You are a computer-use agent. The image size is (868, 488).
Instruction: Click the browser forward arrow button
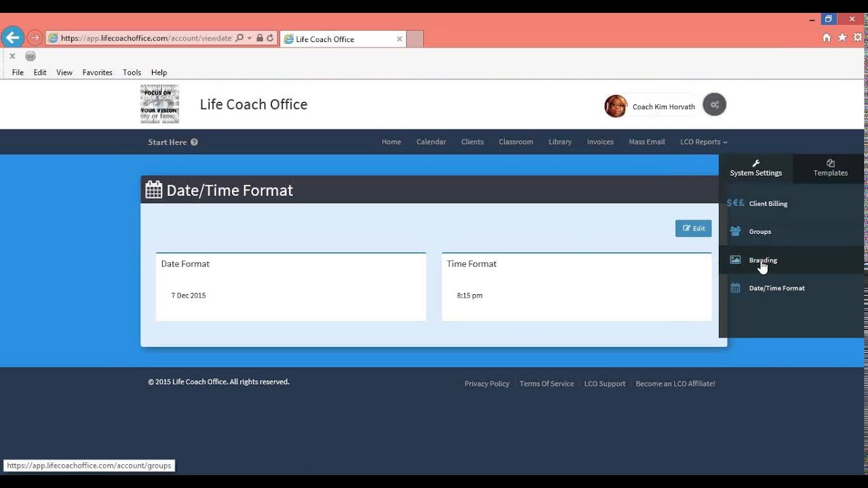pyautogui.click(x=35, y=39)
